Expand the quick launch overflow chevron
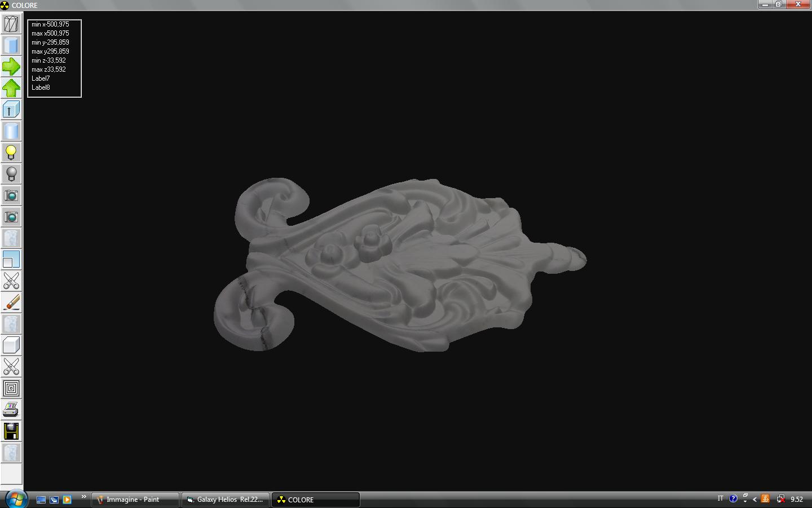 [x=83, y=497]
